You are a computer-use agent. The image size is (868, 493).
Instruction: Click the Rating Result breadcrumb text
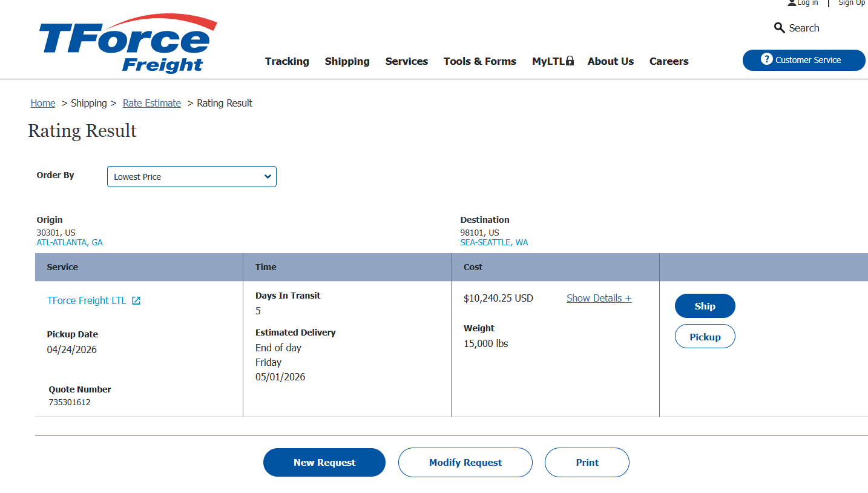coord(225,103)
